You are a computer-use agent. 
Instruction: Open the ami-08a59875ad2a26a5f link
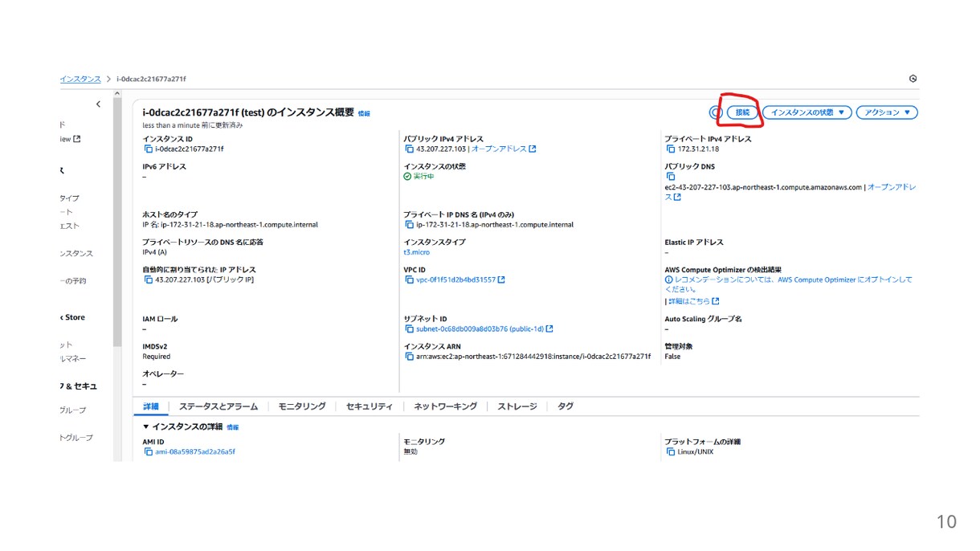pyautogui.click(x=195, y=452)
